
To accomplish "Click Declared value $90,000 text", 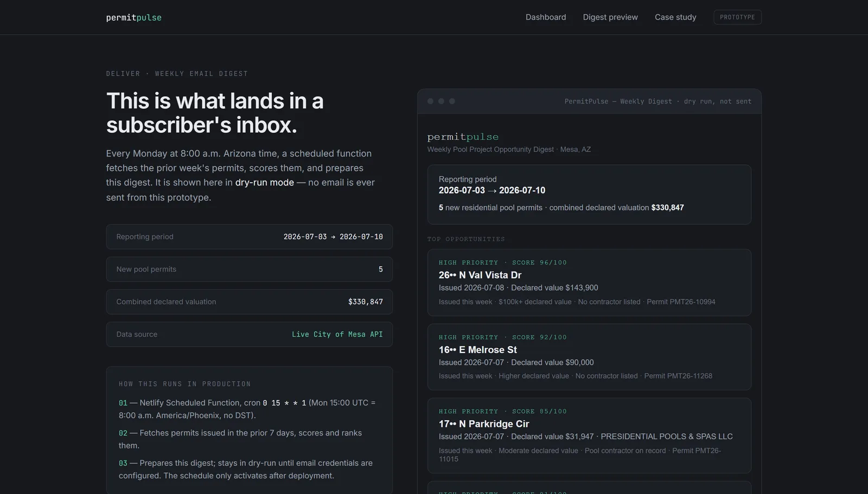I will point(552,363).
